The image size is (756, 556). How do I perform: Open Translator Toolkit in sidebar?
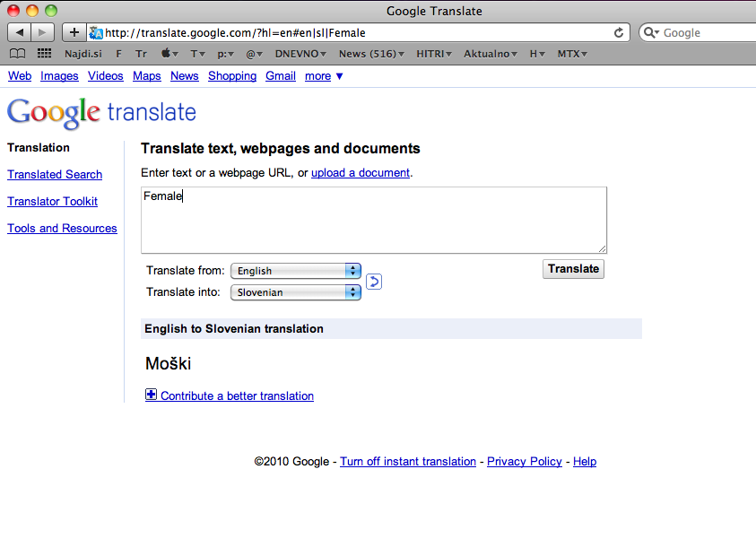(x=52, y=202)
